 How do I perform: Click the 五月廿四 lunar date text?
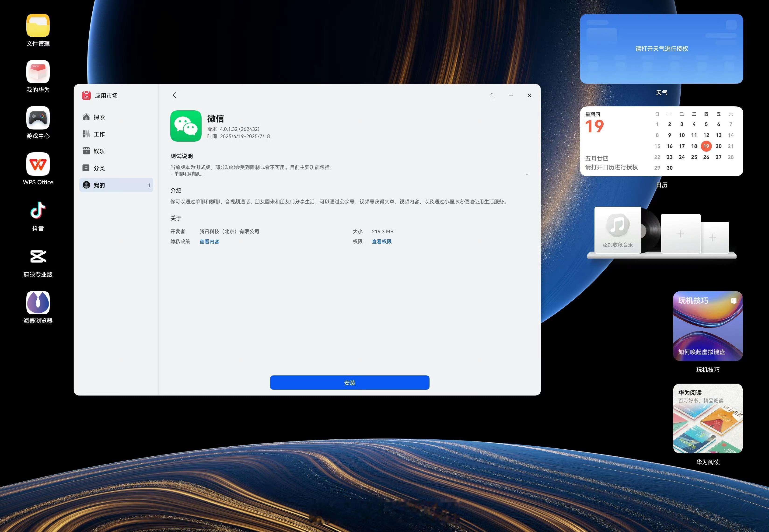click(597, 159)
